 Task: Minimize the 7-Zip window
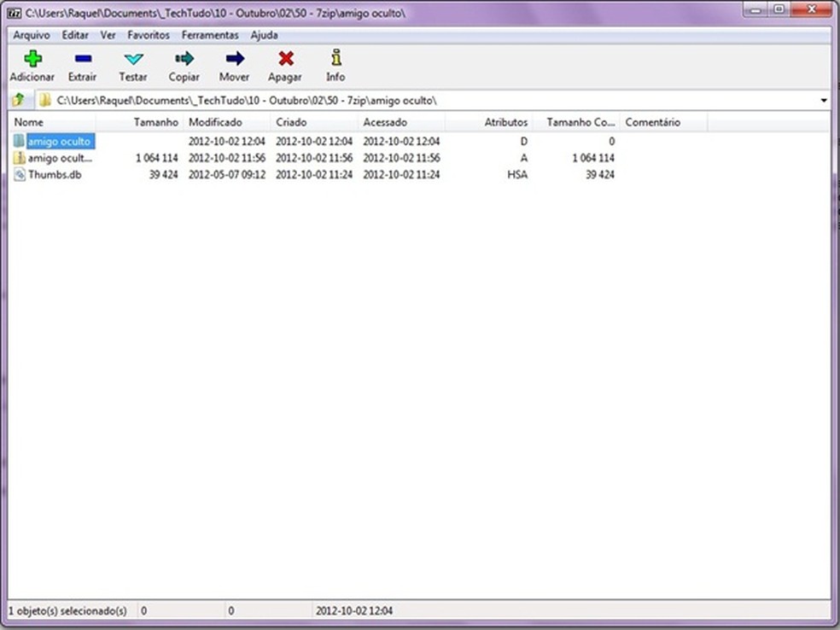755,9
